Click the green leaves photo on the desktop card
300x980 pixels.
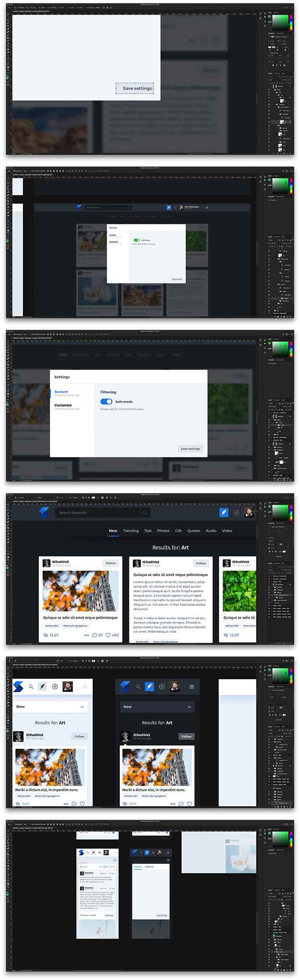[x=239, y=591]
